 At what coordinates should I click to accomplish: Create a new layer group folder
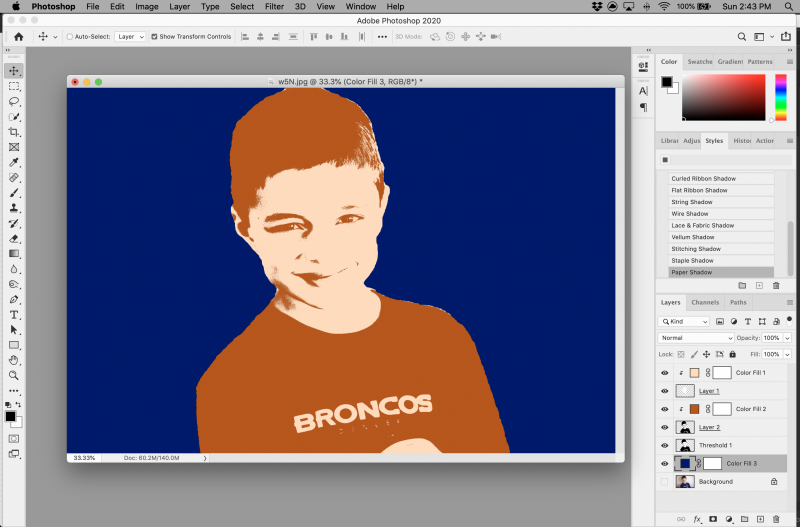pyautogui.click(x=744, y=519)
